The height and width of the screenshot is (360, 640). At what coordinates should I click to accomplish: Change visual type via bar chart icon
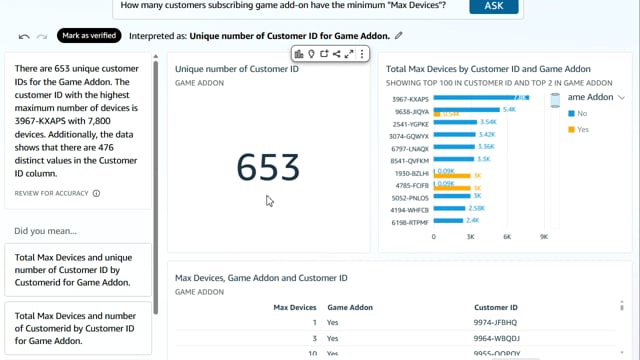tap(299, 54)
